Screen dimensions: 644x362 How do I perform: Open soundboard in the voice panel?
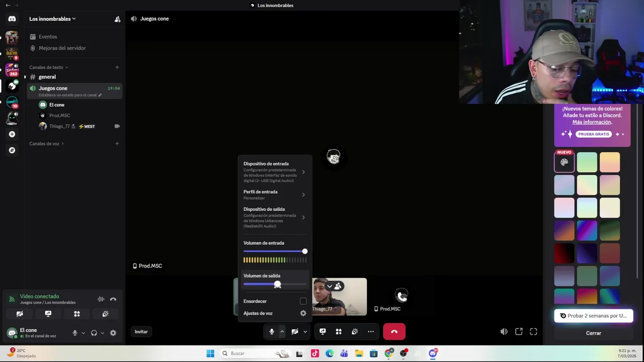pyautogui.click(x=106, y=314)
